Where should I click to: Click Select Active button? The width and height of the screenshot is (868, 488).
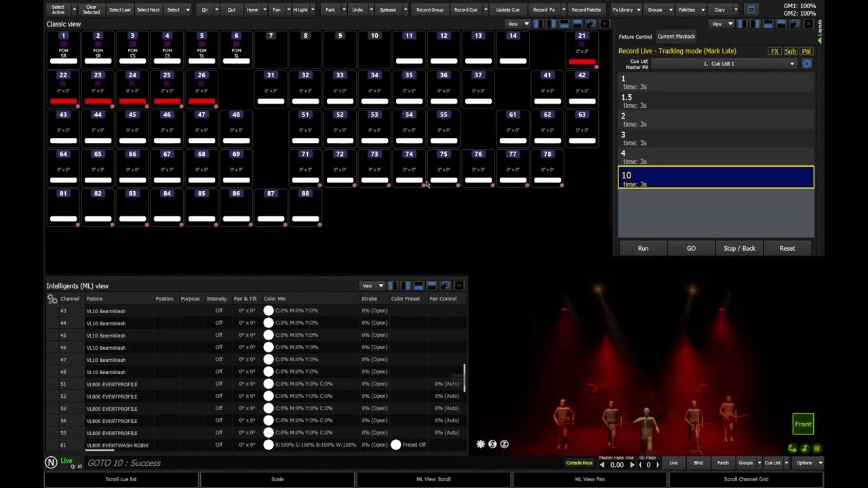[x=58, y=9]
